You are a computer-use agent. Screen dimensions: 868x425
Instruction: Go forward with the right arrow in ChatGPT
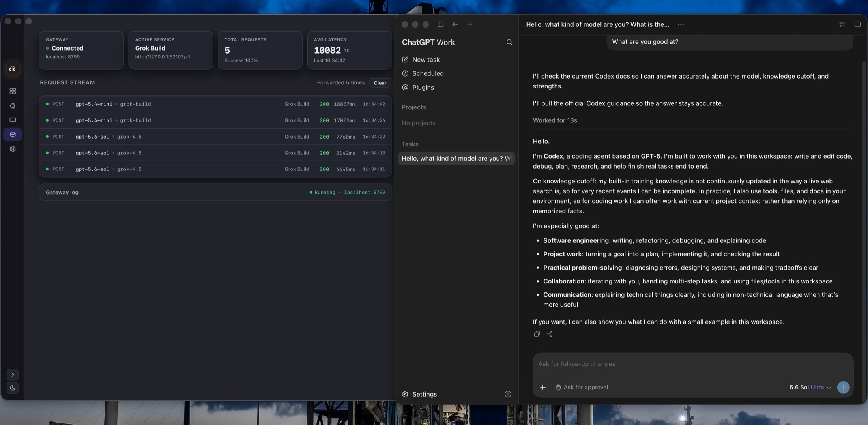pyautogui.click(x=470, y=24)
